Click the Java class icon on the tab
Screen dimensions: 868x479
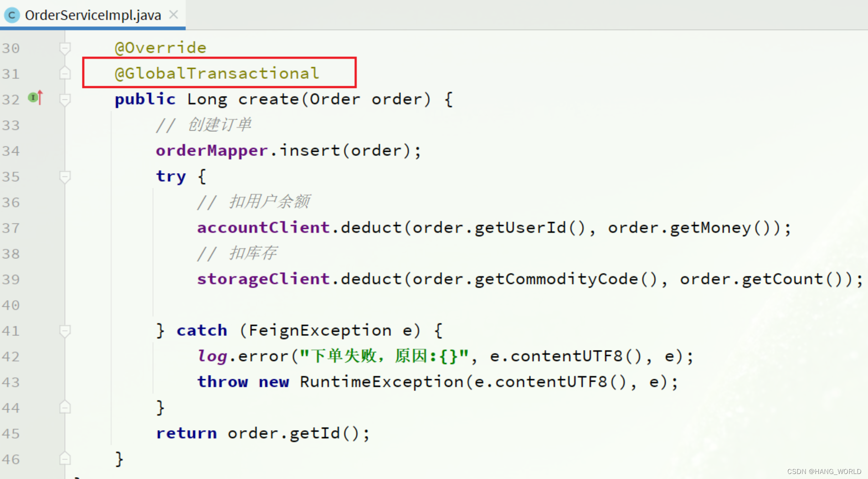12,15
